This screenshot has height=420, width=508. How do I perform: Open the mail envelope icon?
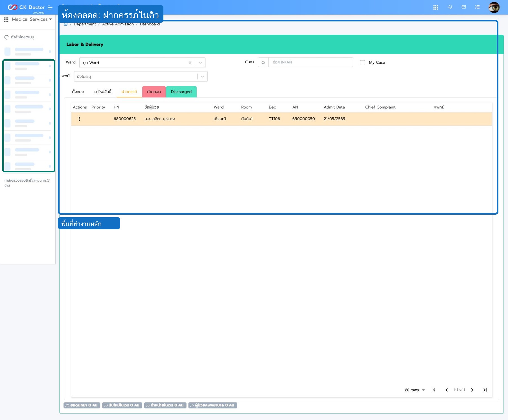click(464, 7)
